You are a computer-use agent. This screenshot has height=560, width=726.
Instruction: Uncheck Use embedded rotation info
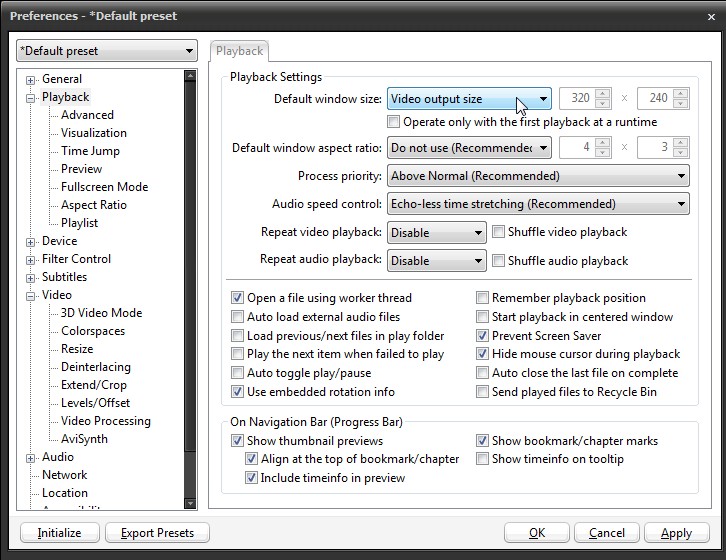click(238, 392)
